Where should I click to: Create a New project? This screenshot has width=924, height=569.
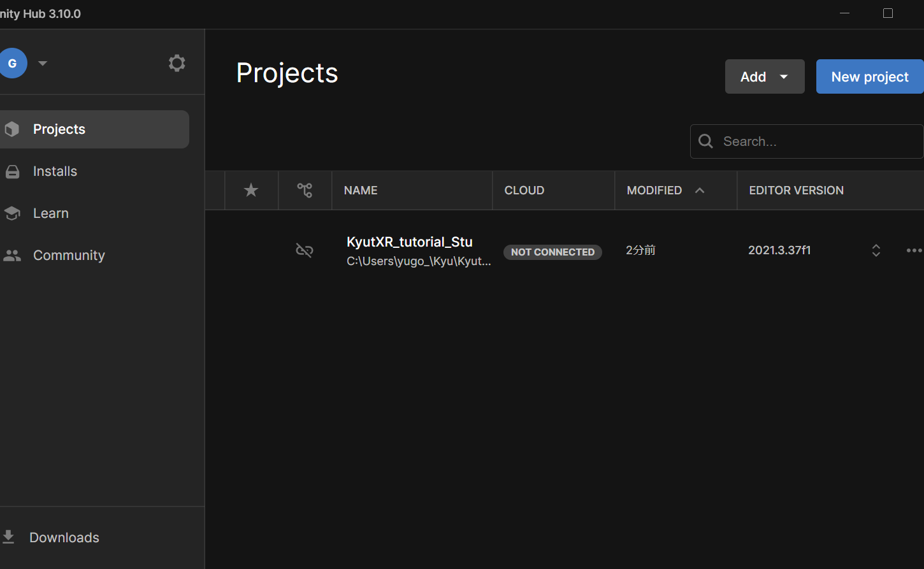coord(869,76)
